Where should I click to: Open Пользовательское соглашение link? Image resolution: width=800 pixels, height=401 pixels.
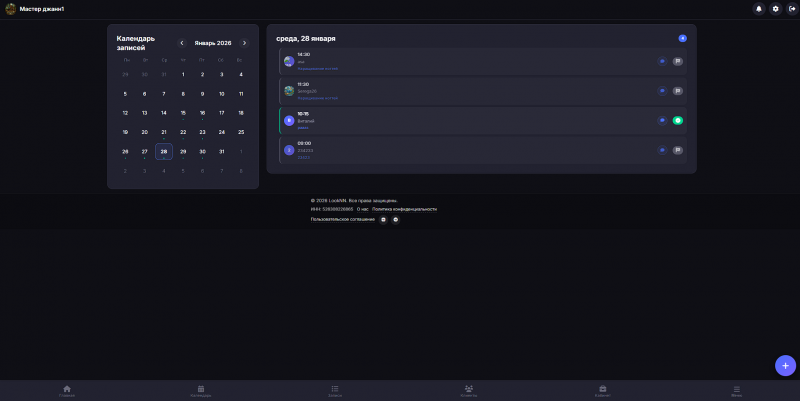click(342, 219)
